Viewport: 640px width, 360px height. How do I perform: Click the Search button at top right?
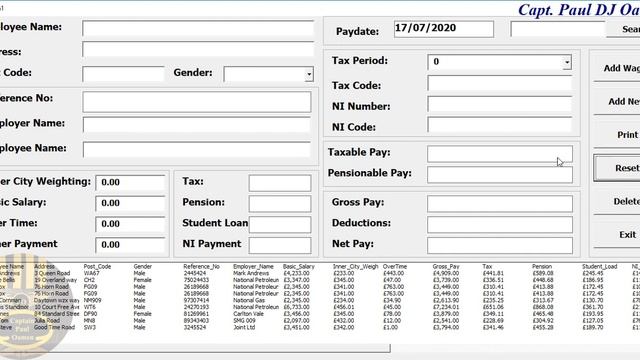(x=623, y=29)
